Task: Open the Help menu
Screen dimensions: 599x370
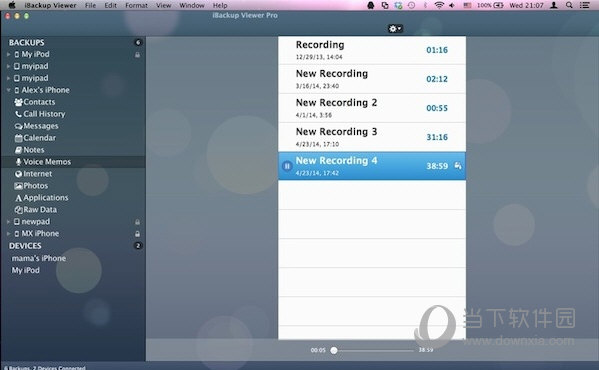Action: 220,5
